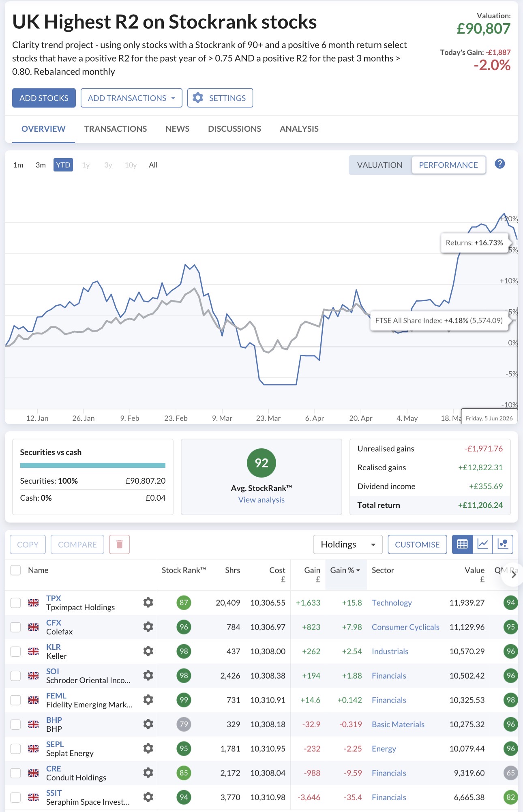Click the red delete trash icon
The image size is (523, 812).
[119, 544]
